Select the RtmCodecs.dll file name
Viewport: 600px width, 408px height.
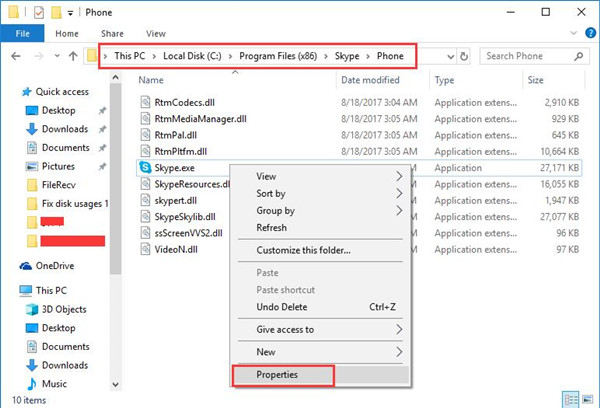click(184, 103)
